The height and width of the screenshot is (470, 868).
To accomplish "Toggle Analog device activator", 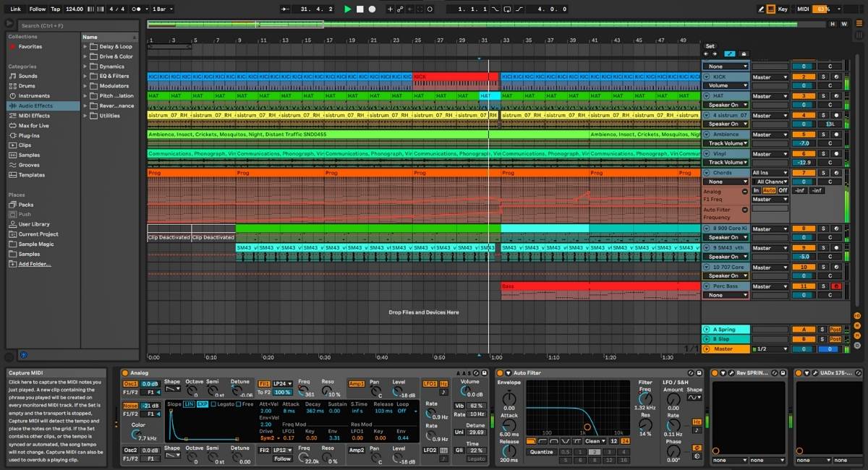I will [x=124, y=373].
